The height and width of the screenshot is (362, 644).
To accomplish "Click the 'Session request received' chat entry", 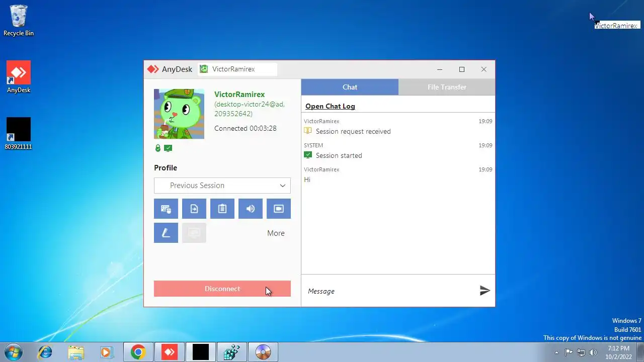I will click(353, 131).
